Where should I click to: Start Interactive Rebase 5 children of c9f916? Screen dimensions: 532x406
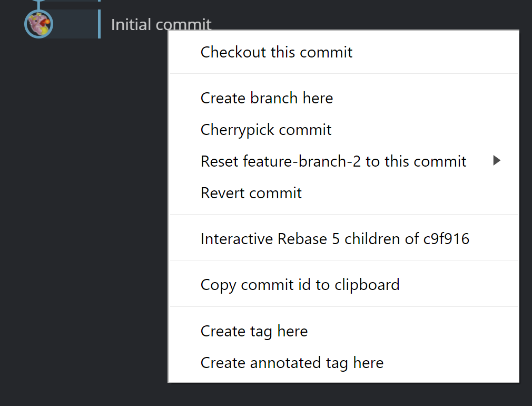[334, 239]
